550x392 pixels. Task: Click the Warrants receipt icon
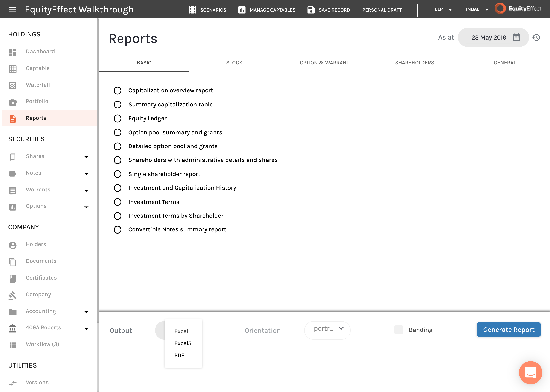tap(12, 190)
